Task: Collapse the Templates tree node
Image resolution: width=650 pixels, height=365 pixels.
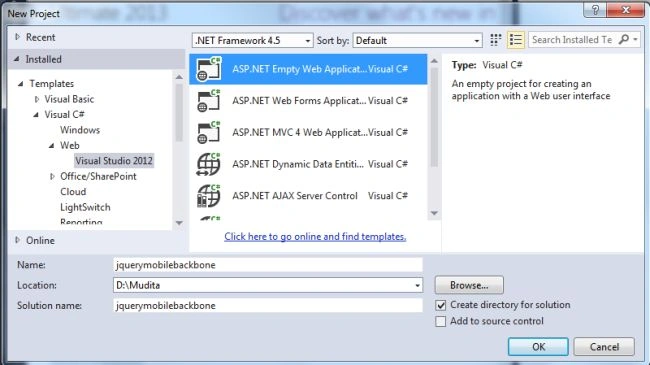Action: (x=20, y=84)
